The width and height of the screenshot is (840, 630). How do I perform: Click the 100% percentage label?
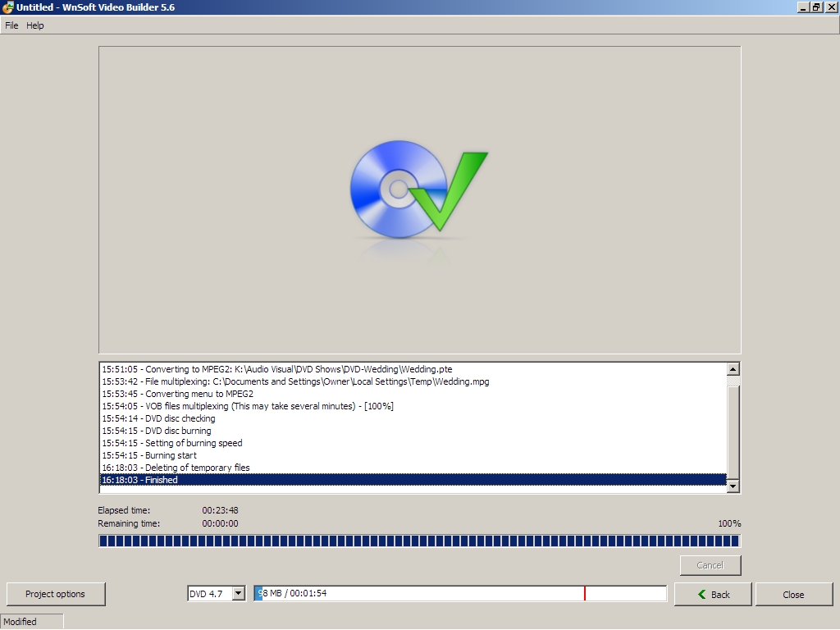(x=729, y=523)
